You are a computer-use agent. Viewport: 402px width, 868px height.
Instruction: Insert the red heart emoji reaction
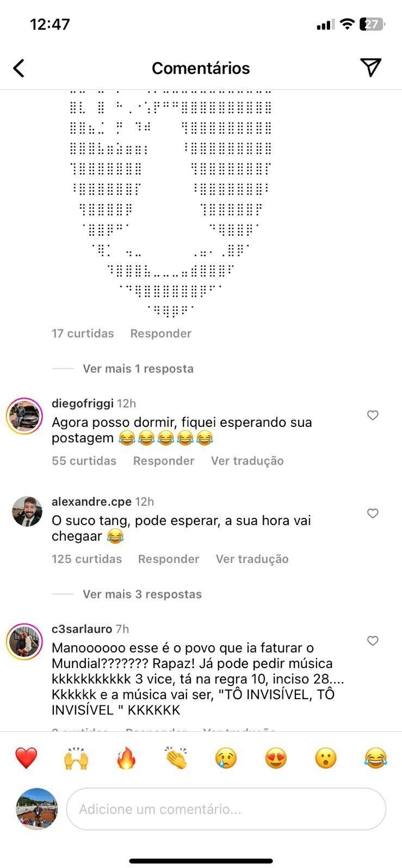click(26, 758)
